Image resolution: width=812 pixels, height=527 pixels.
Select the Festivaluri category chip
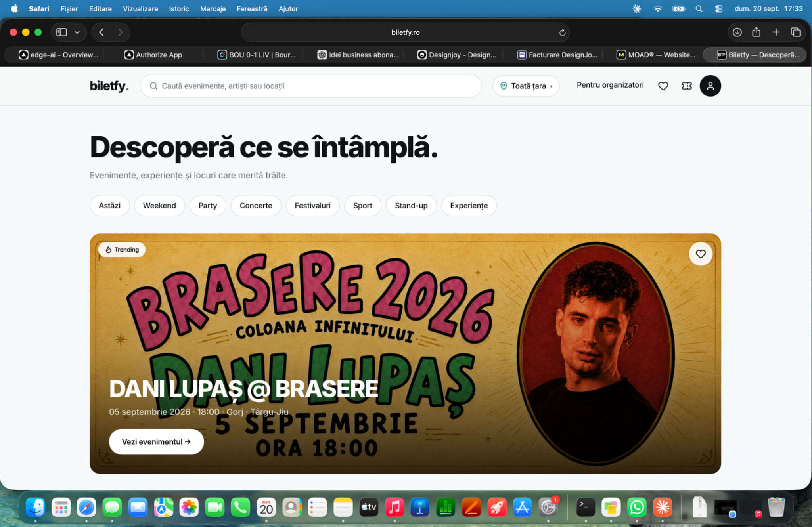pyautogui.click(x=312, y=206)
